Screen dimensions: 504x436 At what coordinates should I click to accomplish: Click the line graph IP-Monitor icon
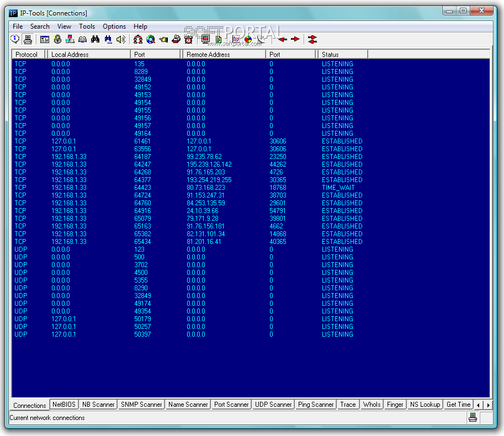pyautogui.click(x=236, y=39)
